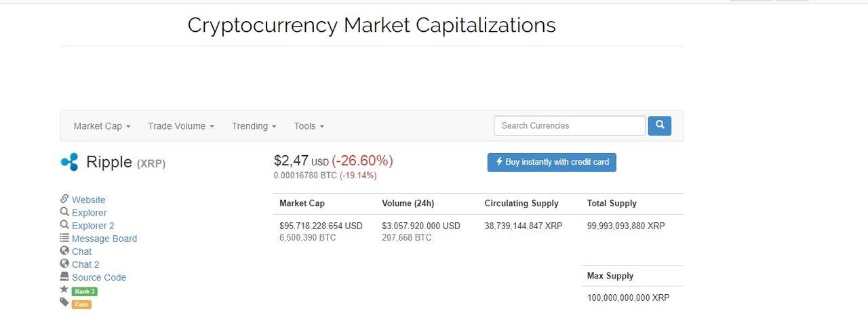This screenshot has width=868, height=326.
Task: Click the orange Coin badge
Action: click(x=81, y=304)
